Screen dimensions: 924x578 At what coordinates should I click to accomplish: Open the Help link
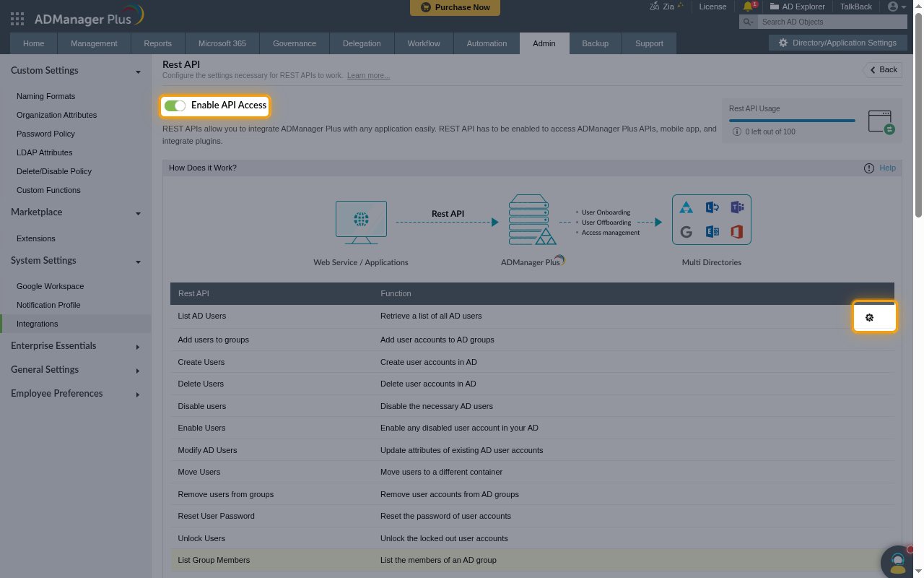(x=887, y=168)
